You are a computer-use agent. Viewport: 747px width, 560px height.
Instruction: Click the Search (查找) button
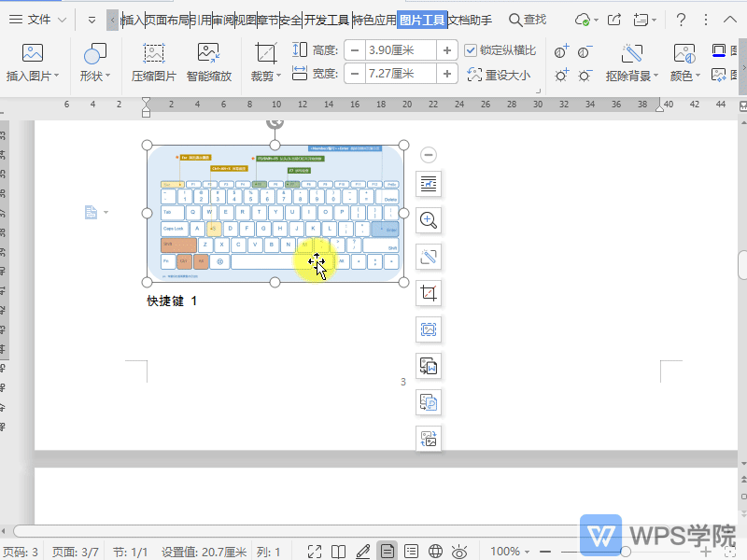pyautogui.click(x=528, y=20)
